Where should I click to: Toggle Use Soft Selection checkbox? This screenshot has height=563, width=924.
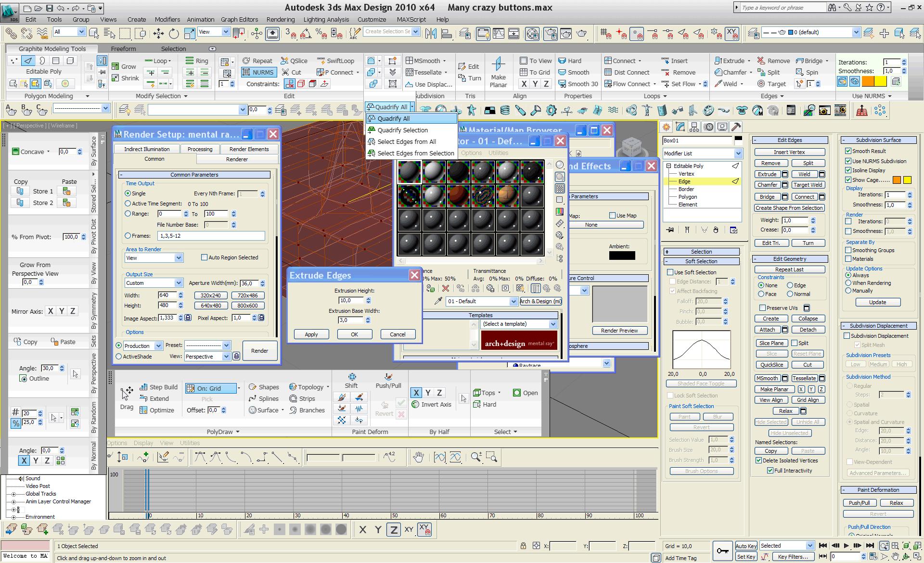click(x=670, y=272)
